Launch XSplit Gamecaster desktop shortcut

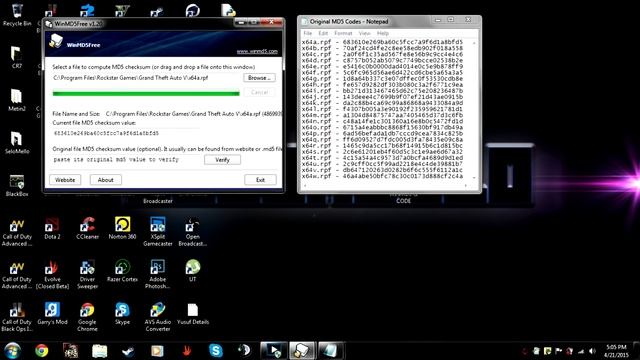pos(158,231)
